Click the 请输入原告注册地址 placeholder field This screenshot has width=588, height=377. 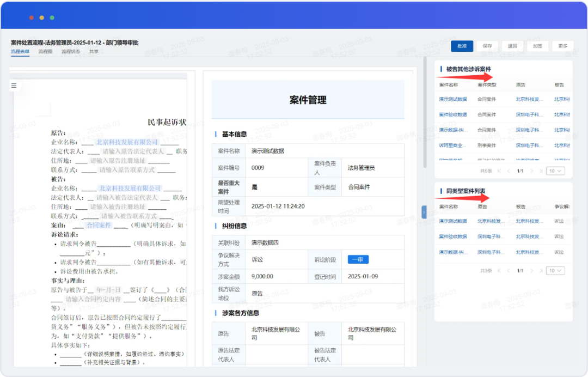coord(118,161)
